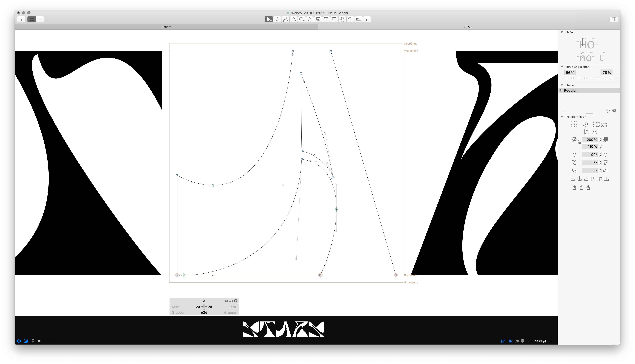Image resolution: width=635 pixels, height=364 pixels.
Task: Collapse the Transformieren section
Action: (x=562, y=117)
